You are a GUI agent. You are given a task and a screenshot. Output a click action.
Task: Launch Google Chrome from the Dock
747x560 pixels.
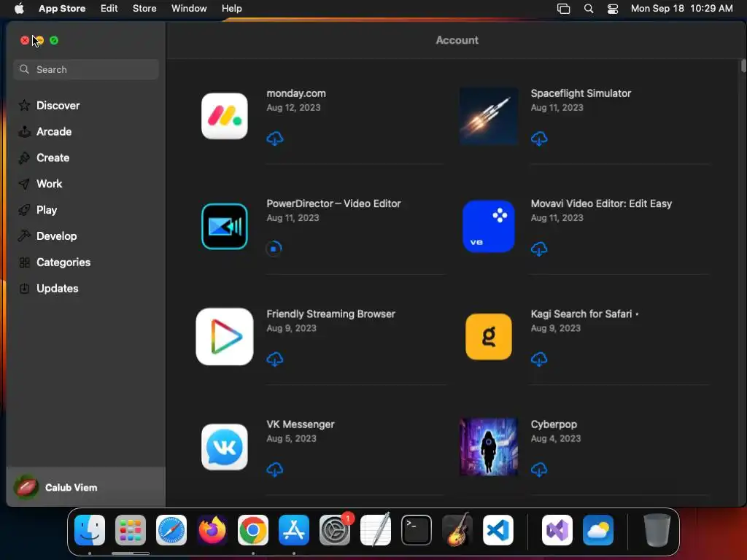coord(253,530)
